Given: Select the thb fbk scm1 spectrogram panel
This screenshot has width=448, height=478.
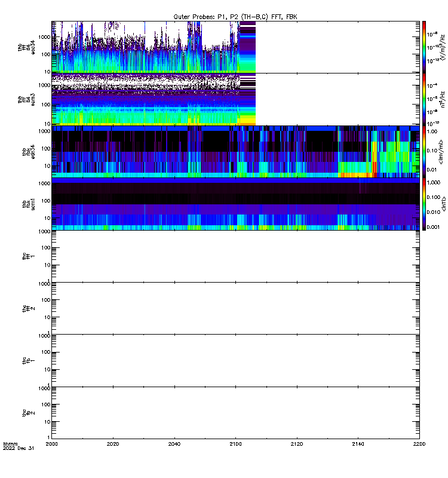Looking at the screenshot, I should (235, 204).
